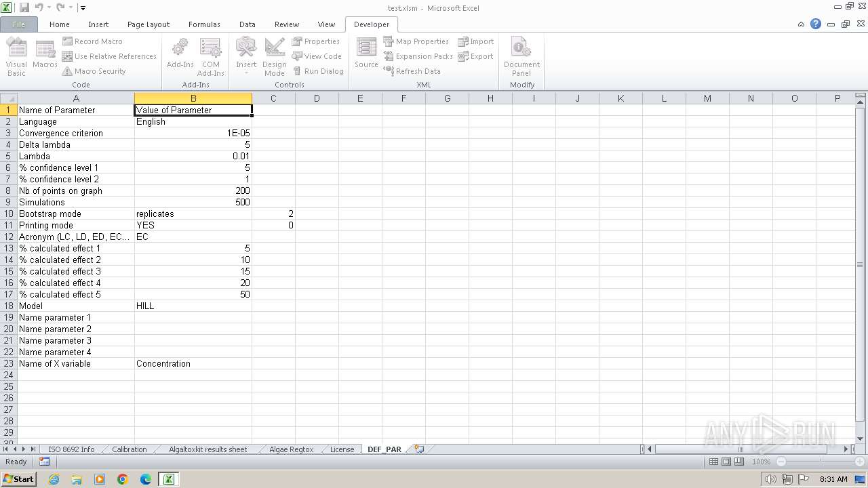
Task: Click the 100% zoom level
Action: click(x=761, y=462)
